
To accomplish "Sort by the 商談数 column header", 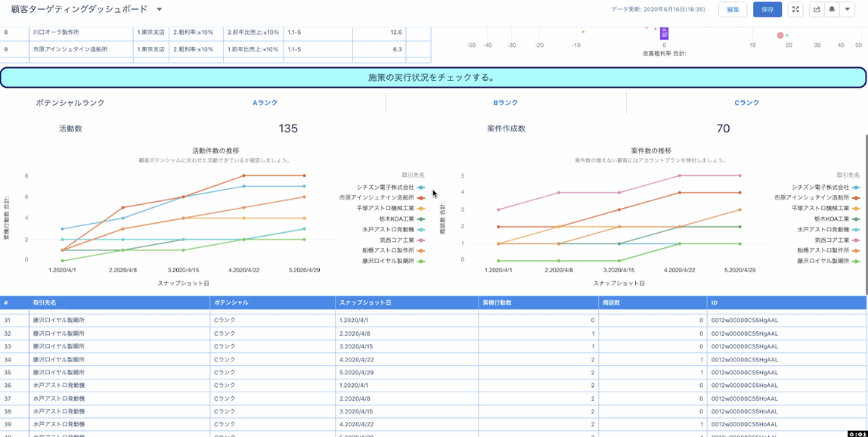I will [x=653, y=303].
